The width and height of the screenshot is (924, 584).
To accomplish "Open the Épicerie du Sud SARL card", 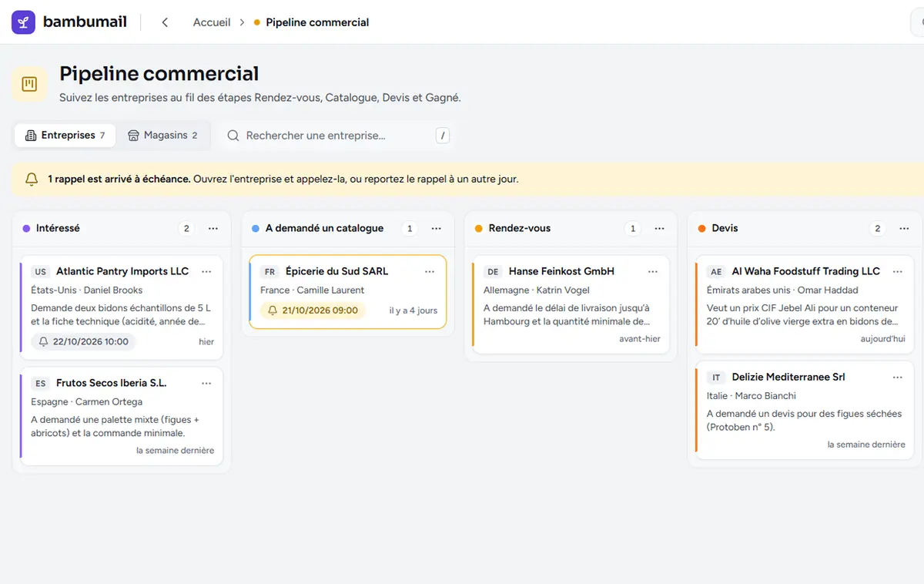I will click(348, 292).
